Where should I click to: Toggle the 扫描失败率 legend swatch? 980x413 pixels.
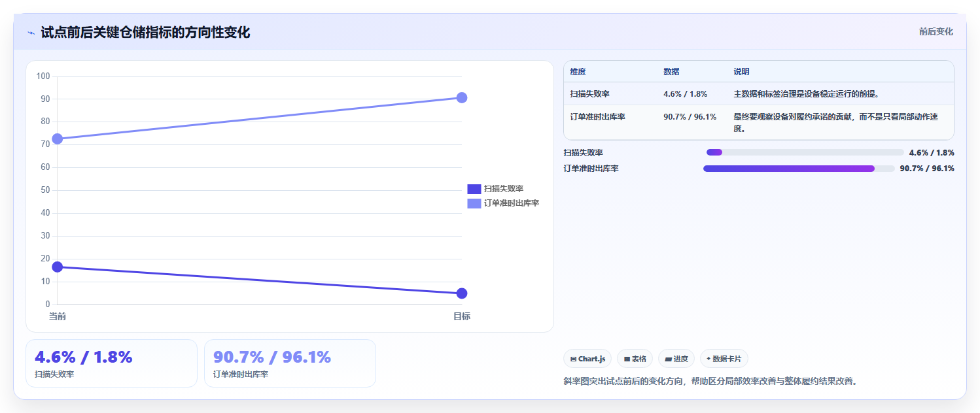coord(474,189)
